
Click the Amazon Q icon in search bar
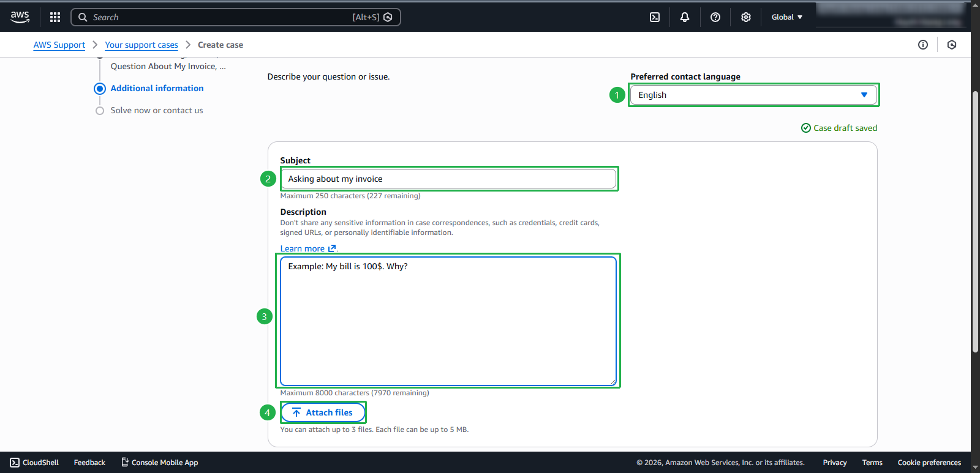click(388, 17)
